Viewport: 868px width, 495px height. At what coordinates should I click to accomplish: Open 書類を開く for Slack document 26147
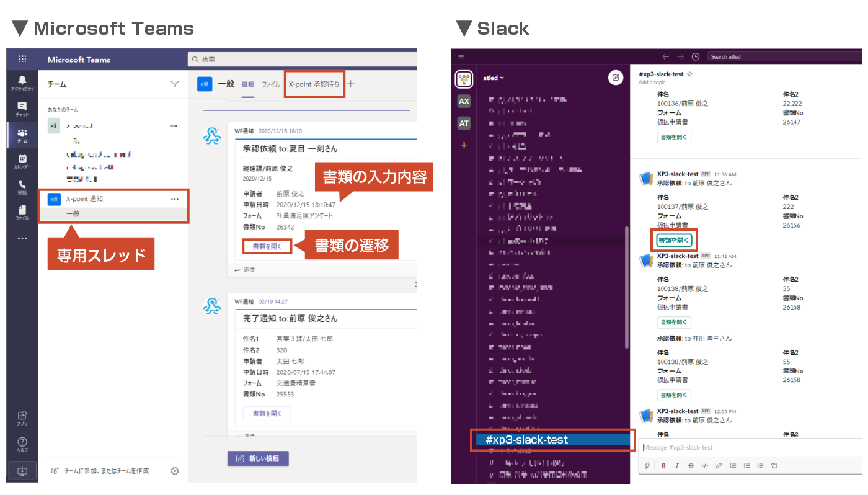(674, 137)
